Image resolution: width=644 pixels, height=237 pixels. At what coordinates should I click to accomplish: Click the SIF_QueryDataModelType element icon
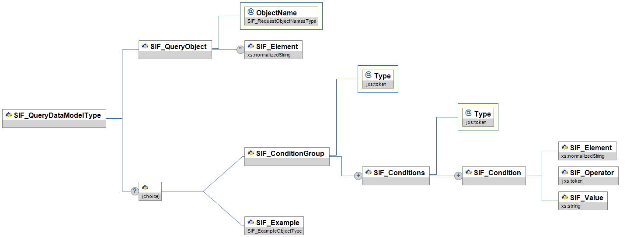point(8,115)
